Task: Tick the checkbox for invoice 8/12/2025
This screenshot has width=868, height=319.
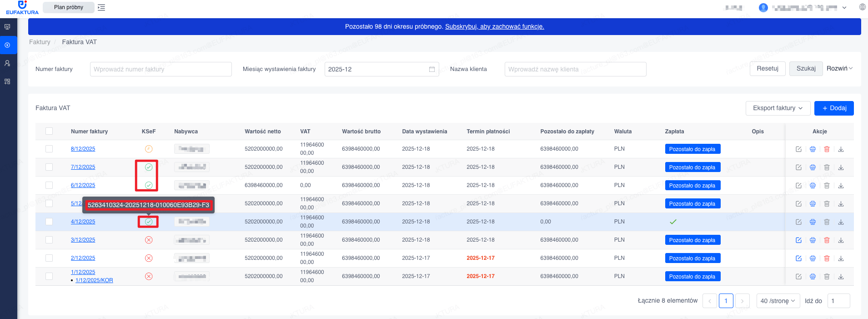Action: click(49, 149)
